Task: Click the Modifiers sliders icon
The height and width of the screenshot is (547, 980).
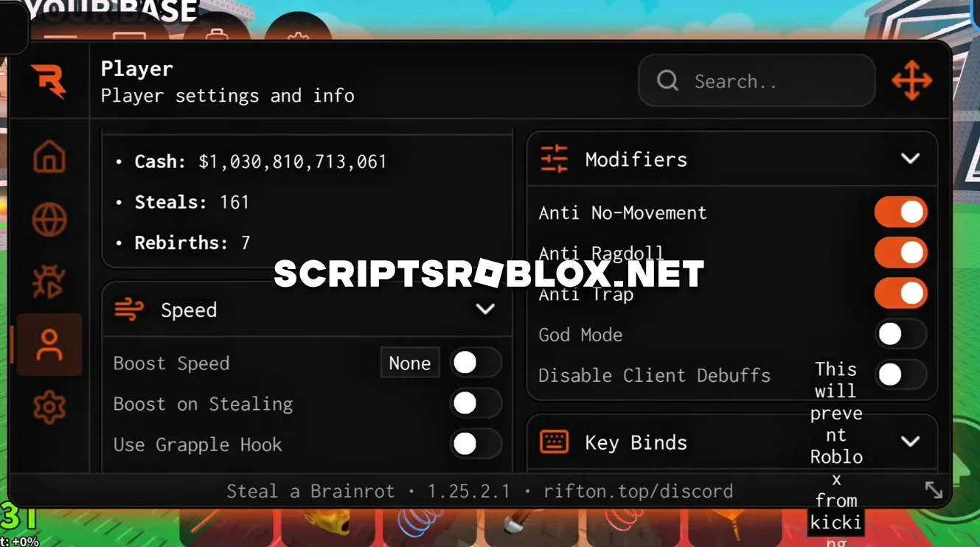Action: pos(554,158)
